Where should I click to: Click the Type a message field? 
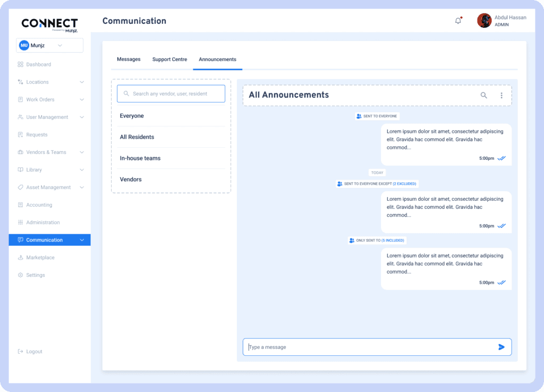coord(367,347)
